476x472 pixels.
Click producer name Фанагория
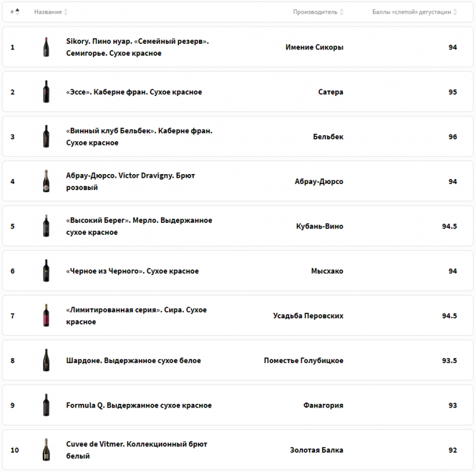pyautogui.click(x=323, y=406)
